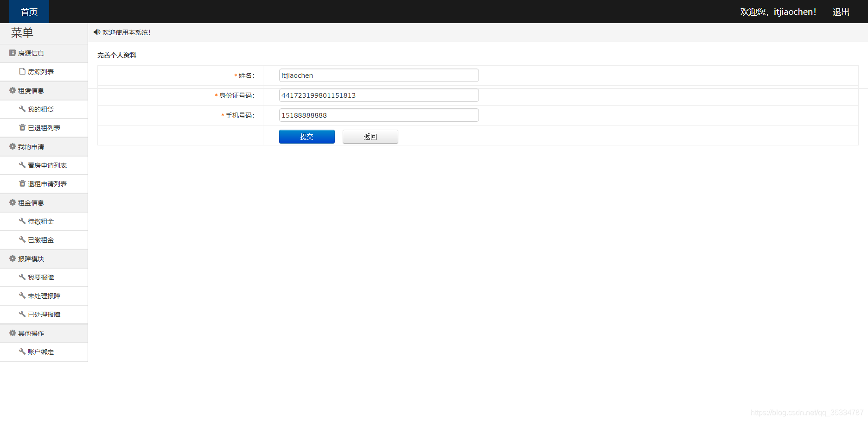Click the welcome itjiaochen username text
This screenshot has height=421, width=868.
(778, 12)
